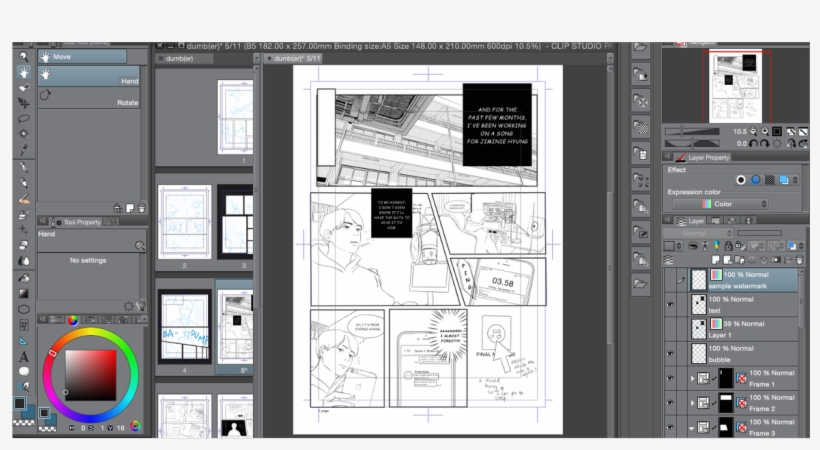Select the Text tool in the toolbar
This screenshot has width=820, height=450.
tap(23, 355)
